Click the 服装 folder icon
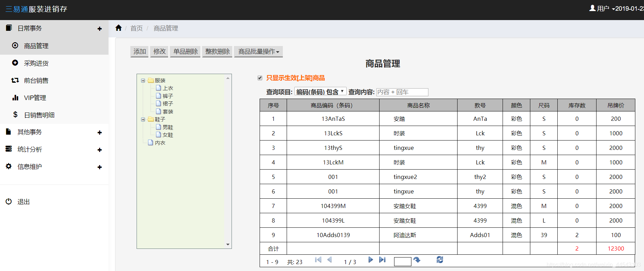Viewport: 644px width, 271px height. (x=150, y=80)
